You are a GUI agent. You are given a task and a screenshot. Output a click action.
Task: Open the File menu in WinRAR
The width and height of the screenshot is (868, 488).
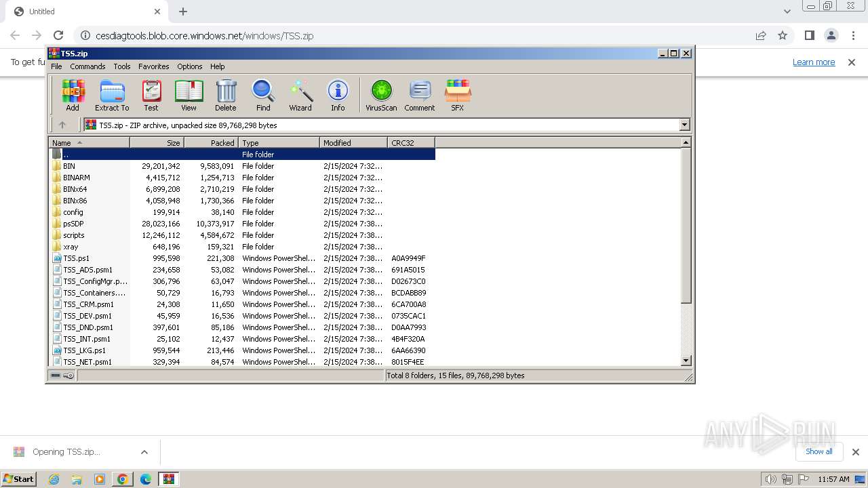pos(56,66)
